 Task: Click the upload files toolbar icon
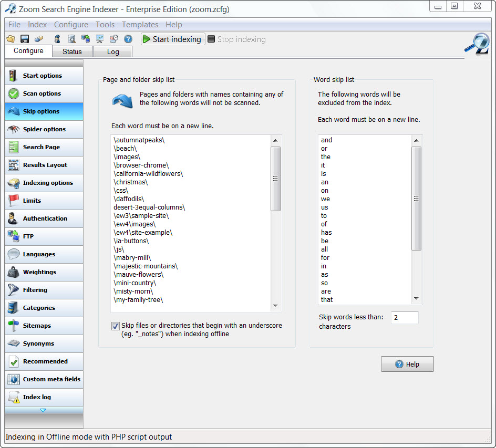click(86, 39)
